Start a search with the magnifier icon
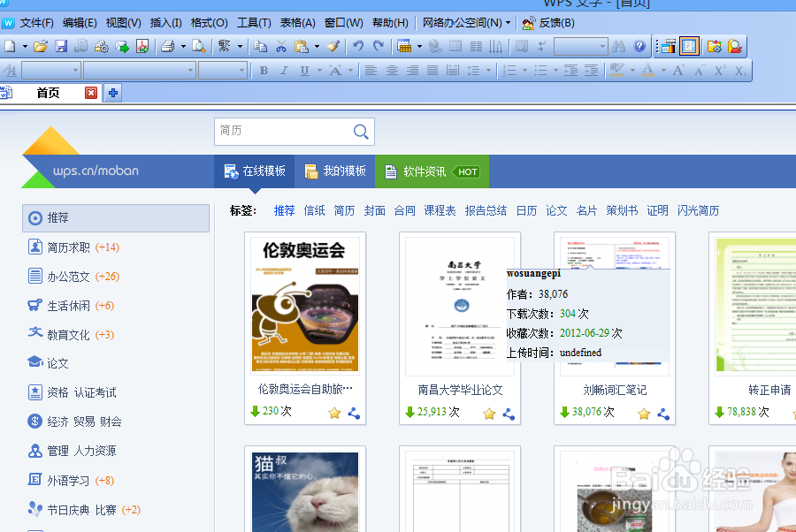Screen dimensions: 796x532 (360, 131)
